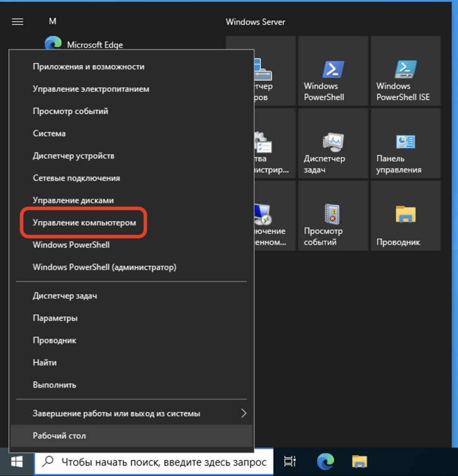Viewport: 458px width, 476px height.
Task: Toggle the Start menu hamburger button
Action: [x=18, y=21]
